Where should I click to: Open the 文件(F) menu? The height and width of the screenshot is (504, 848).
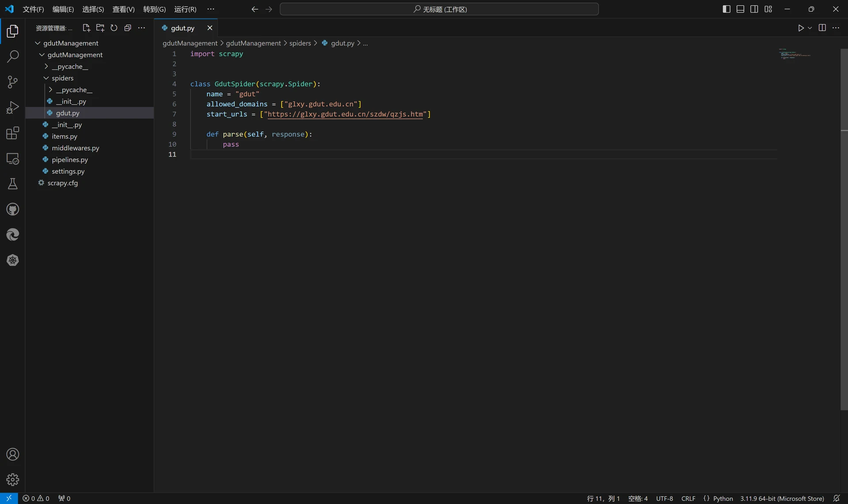coord(33,9)
